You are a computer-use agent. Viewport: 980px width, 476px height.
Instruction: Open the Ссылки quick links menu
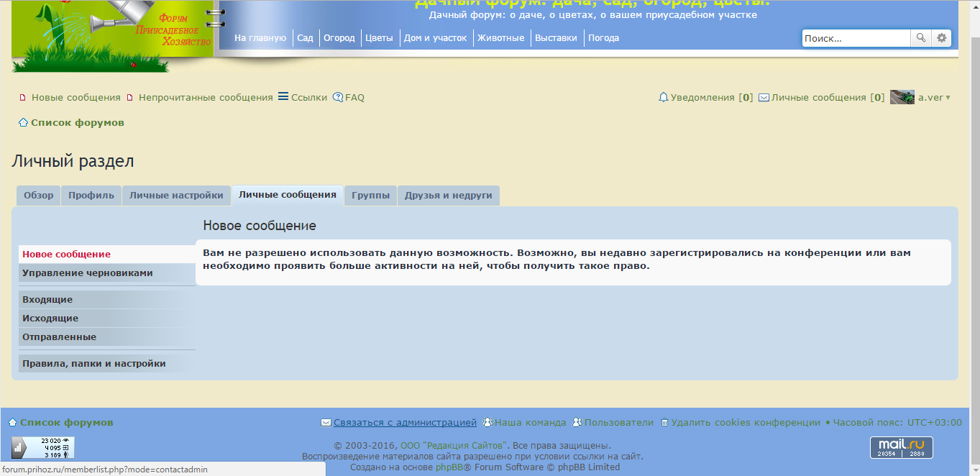[x=303, y=97]
